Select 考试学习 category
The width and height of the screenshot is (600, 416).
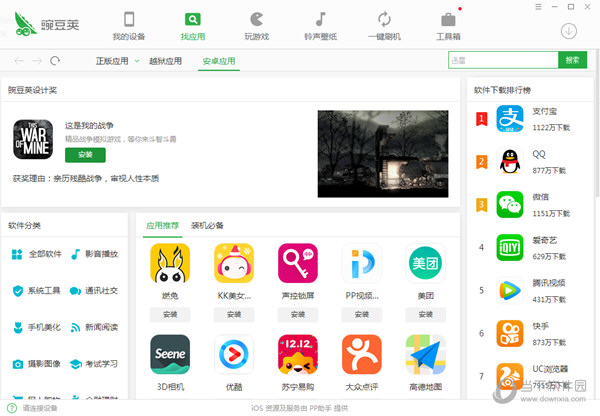pos(95,364)
